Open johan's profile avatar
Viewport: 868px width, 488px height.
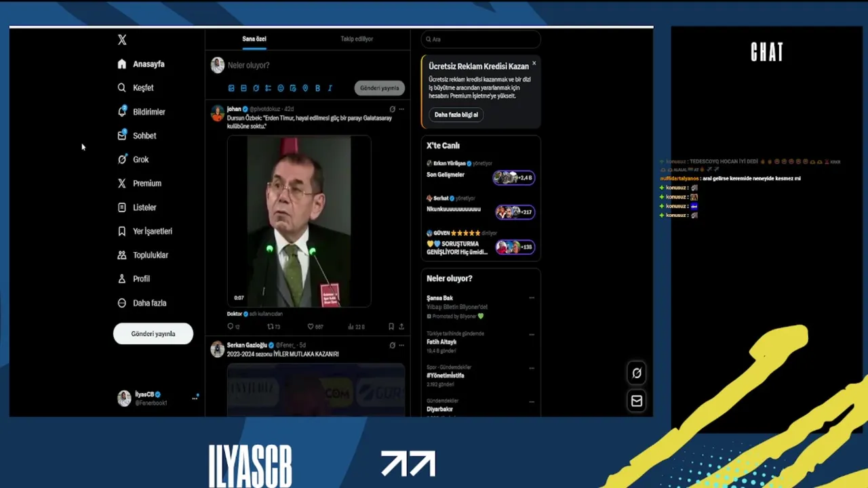pos(218,113)
